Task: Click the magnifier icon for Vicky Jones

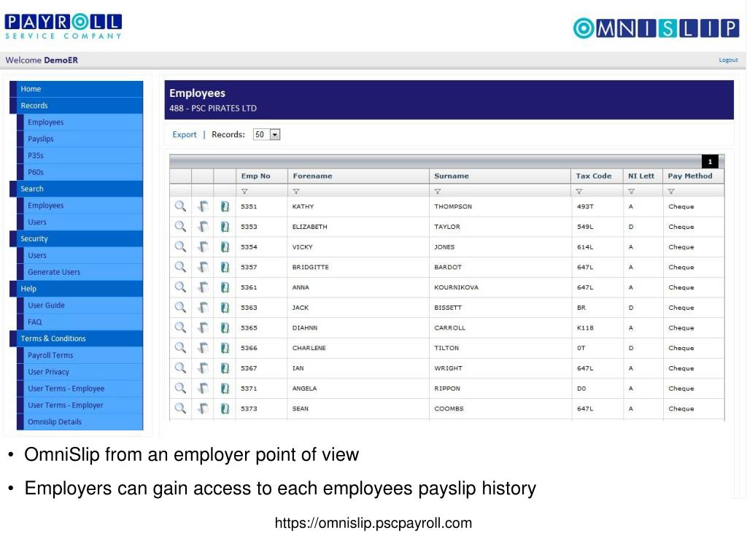Action: pyautogui.click(x=180, y=246)
